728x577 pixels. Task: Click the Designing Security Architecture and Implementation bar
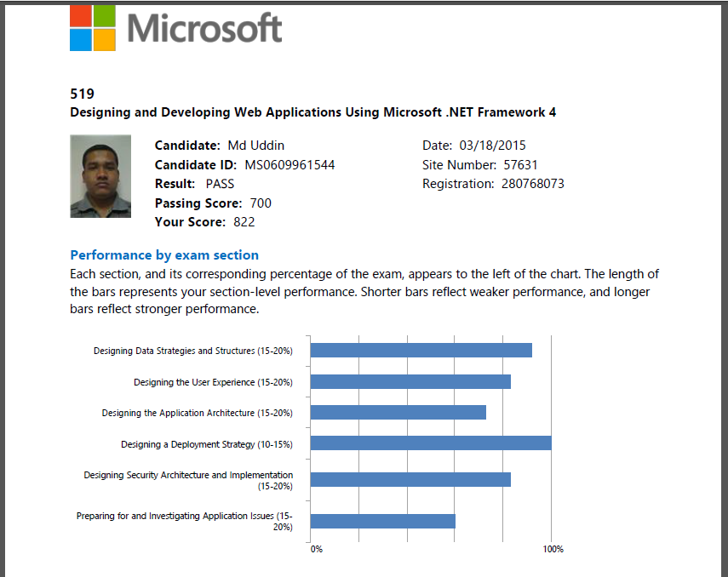point(410,479)
